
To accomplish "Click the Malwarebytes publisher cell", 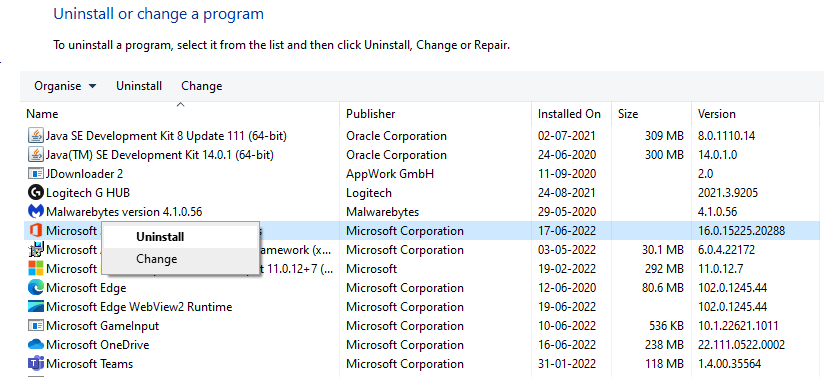I will pos(383,211).
